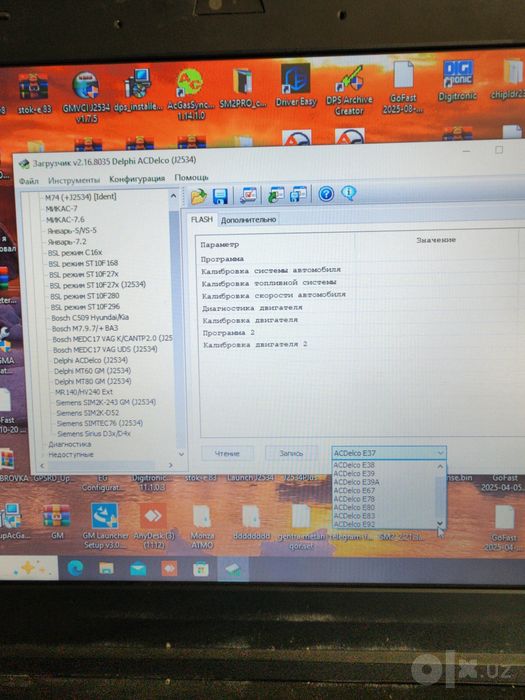Launch GMVCI J2534 v1.7.5 desktop icon

click(86, 96)
